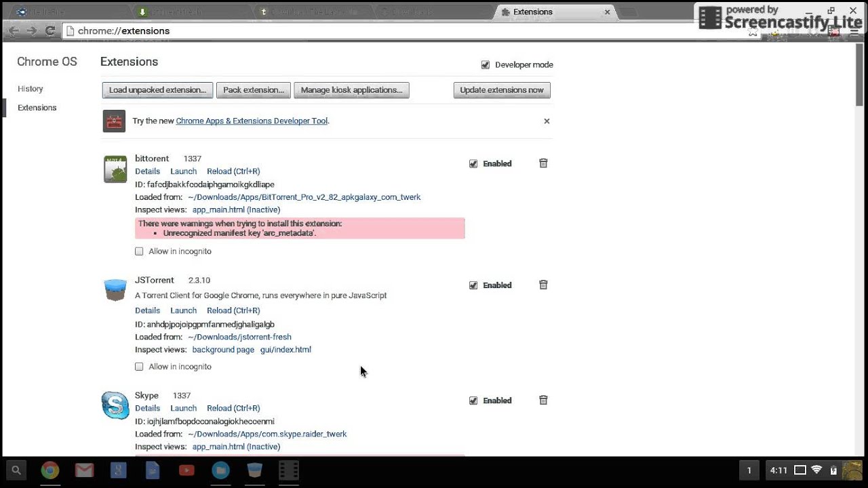868x488 pixels.
Task: Launch the bittorent app
Action: tap(183, 171)
